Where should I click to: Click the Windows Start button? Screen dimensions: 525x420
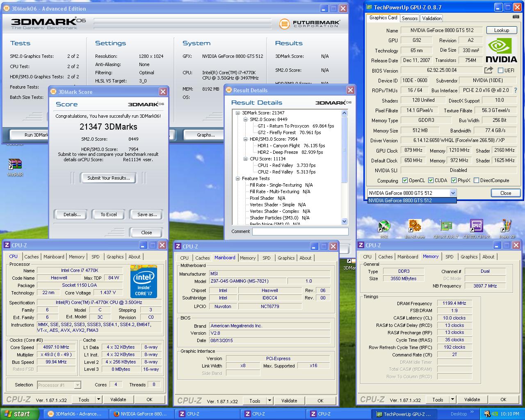click(20, 414)
